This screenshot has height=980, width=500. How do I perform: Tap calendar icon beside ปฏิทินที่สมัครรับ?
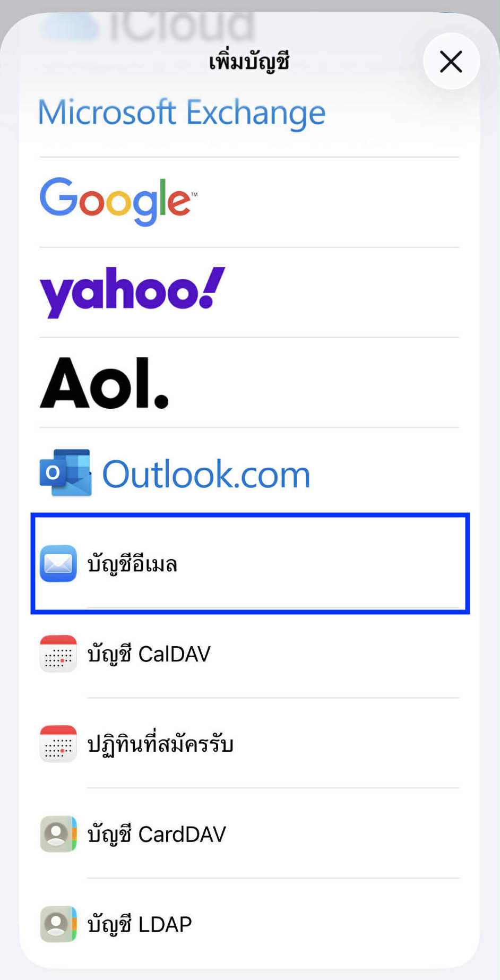tap(58, 744)
